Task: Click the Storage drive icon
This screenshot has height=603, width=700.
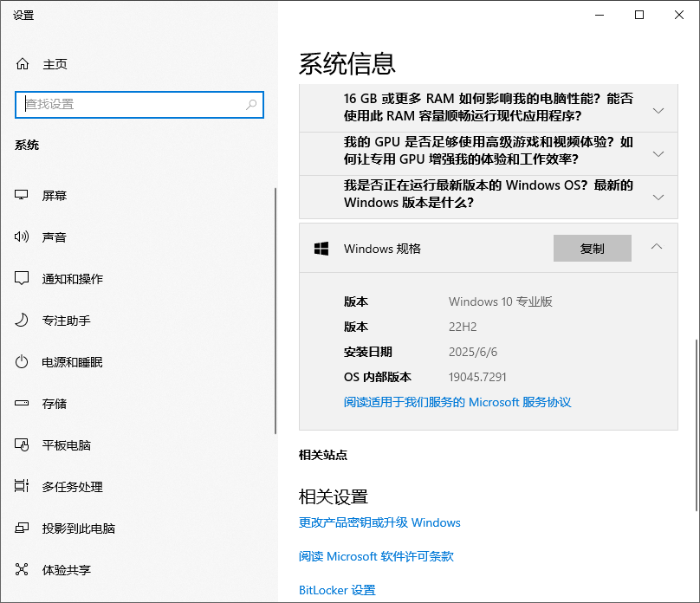Action: coord(22,403)
